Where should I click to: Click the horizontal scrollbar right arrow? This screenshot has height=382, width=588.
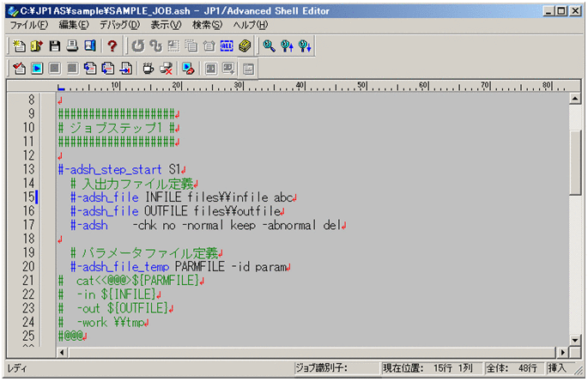tap(562, 353)
